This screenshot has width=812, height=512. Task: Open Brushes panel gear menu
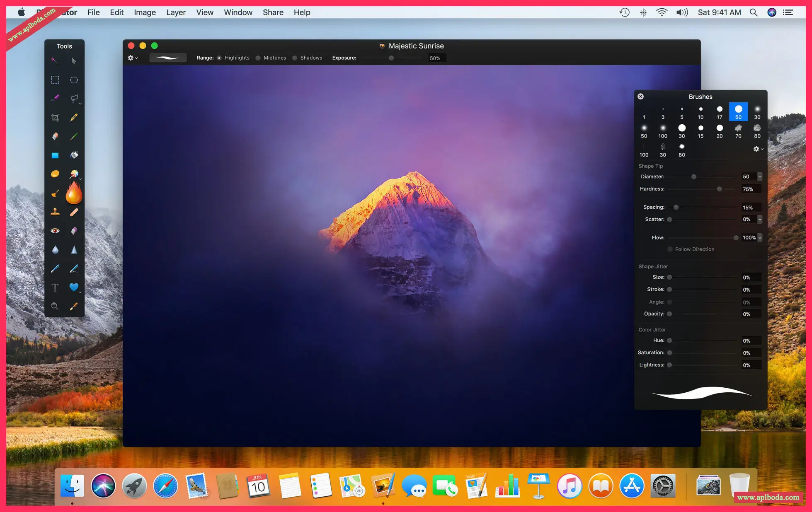pyautogui.click(x=758, y=149)
